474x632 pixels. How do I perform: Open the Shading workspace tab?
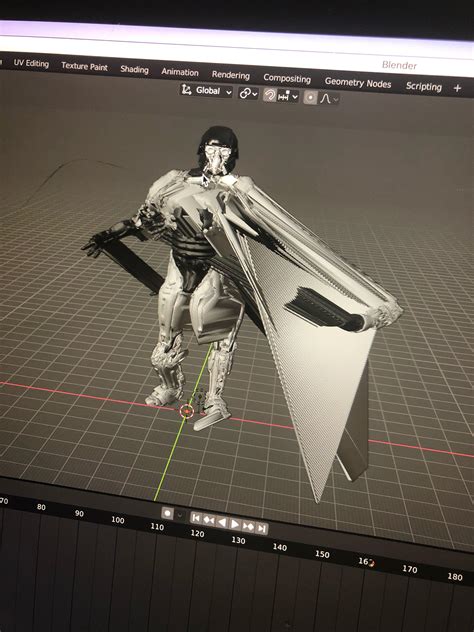coord(134,69)
